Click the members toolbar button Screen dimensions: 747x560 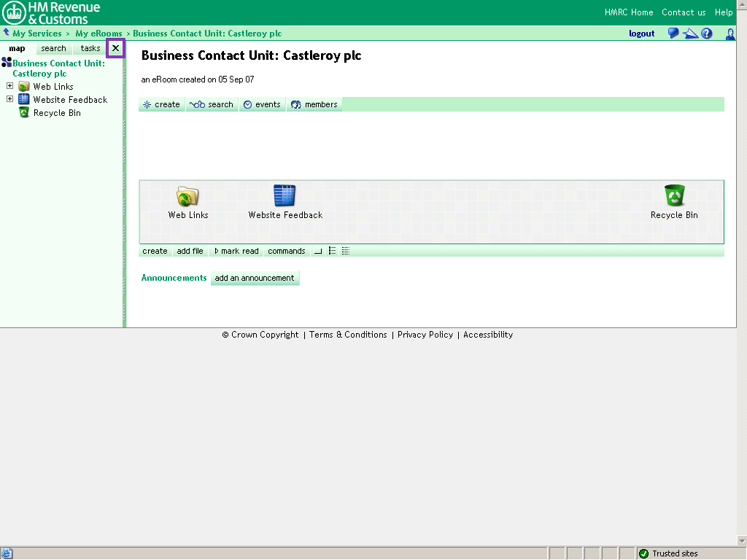click(x=314, y=104)
